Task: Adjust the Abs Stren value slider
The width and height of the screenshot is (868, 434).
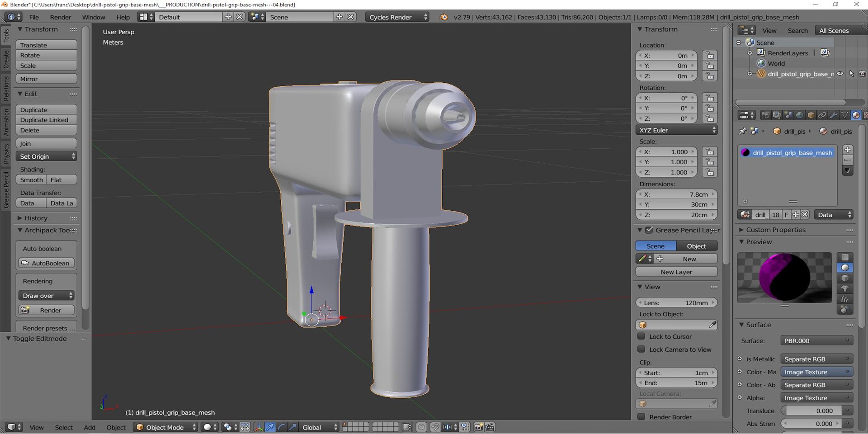Action: pyautogui.click(x=811, y=424)
